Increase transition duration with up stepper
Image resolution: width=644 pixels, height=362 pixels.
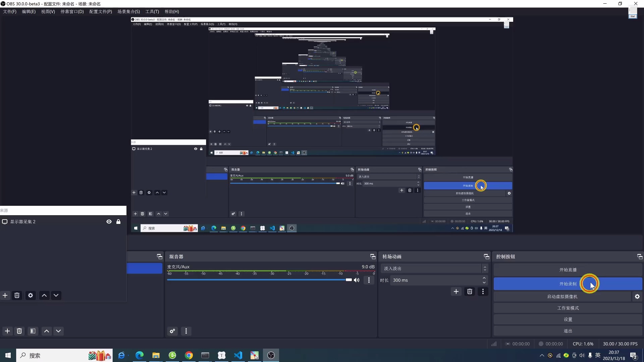(484, 278)
